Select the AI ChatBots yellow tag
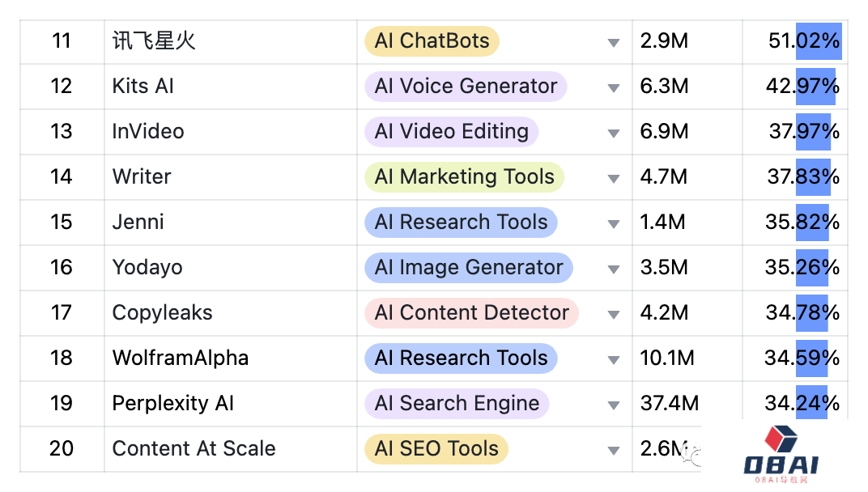The image size is (868, 492). 432,41
